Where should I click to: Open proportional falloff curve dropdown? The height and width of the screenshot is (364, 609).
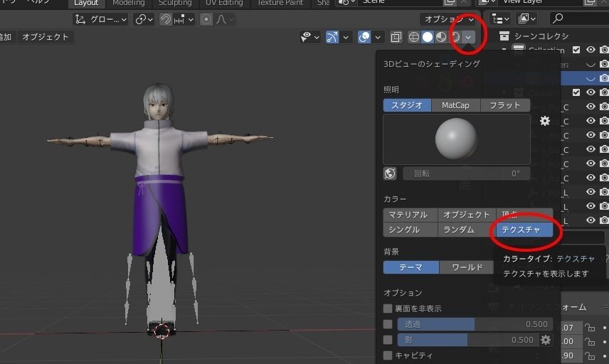click(225, 19)
